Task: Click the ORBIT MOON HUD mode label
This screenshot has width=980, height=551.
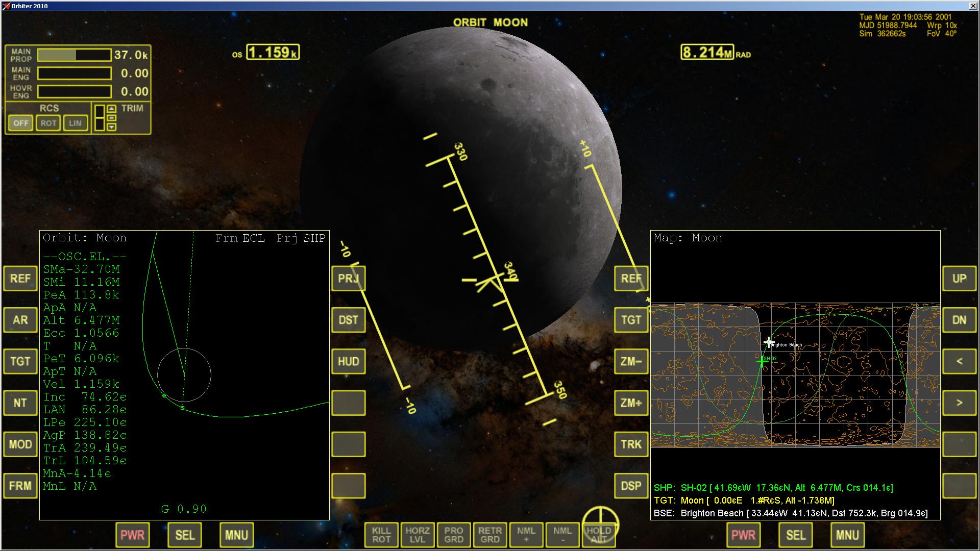Action: point(491,22)
